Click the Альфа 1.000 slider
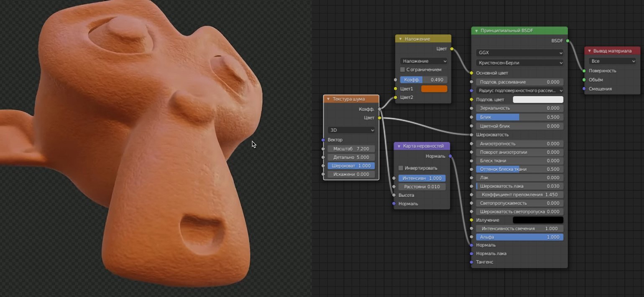 tap(519, 237)
